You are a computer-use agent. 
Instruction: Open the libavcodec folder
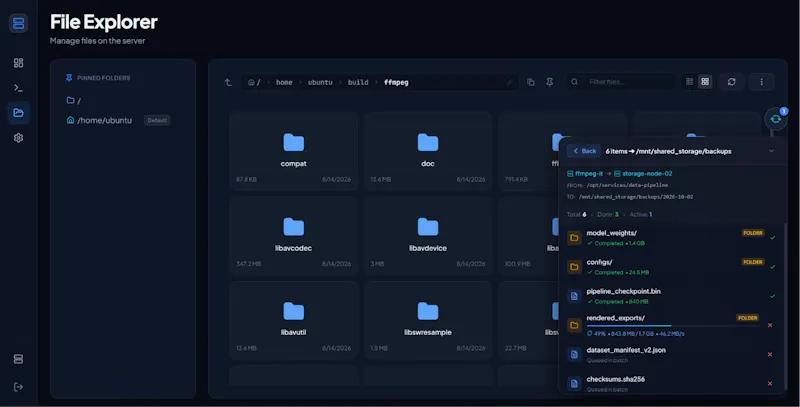click(293, 235)
